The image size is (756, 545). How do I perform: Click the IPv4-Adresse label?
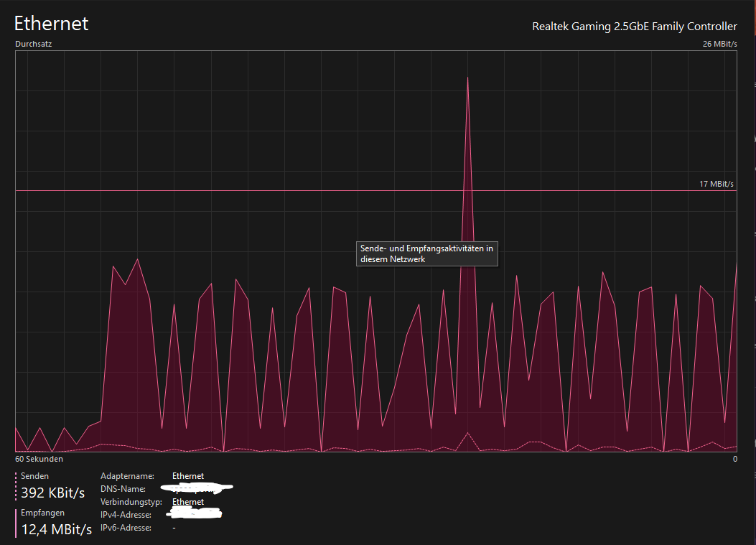(126, 515)
